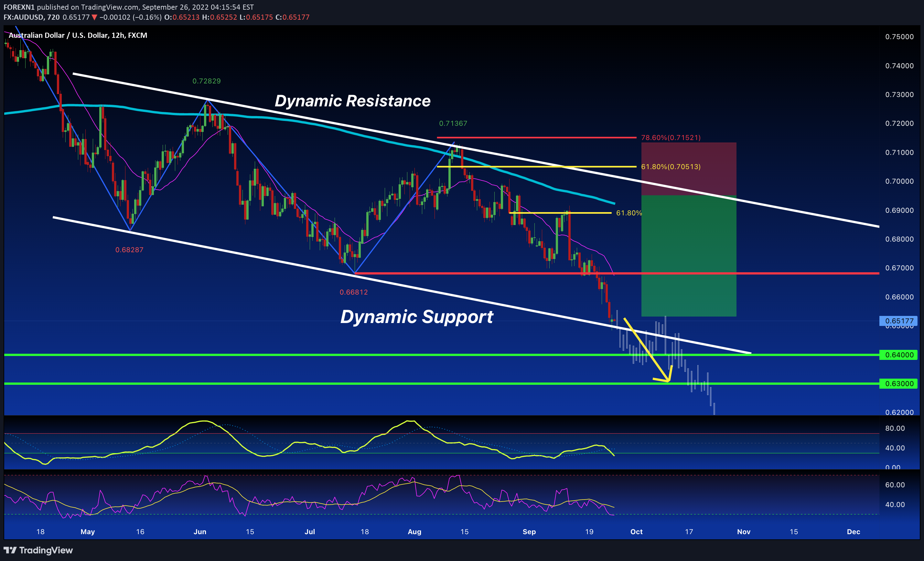This screenshot has width=924, height=561.
Task: Click the 60.00 RSI scale label
Action: pos(895,485)
